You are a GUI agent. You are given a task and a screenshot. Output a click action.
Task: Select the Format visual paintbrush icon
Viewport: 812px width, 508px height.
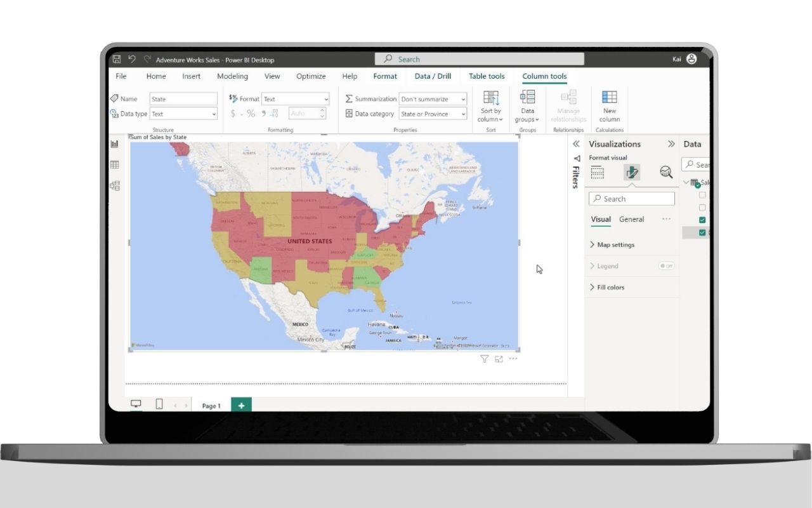pyautogui.click(x=631, y=172)
